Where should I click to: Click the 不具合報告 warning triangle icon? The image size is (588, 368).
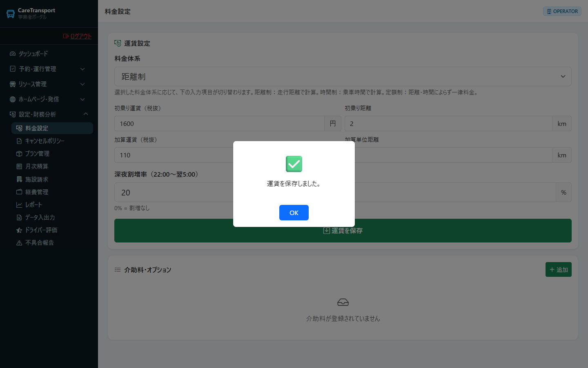19,243
